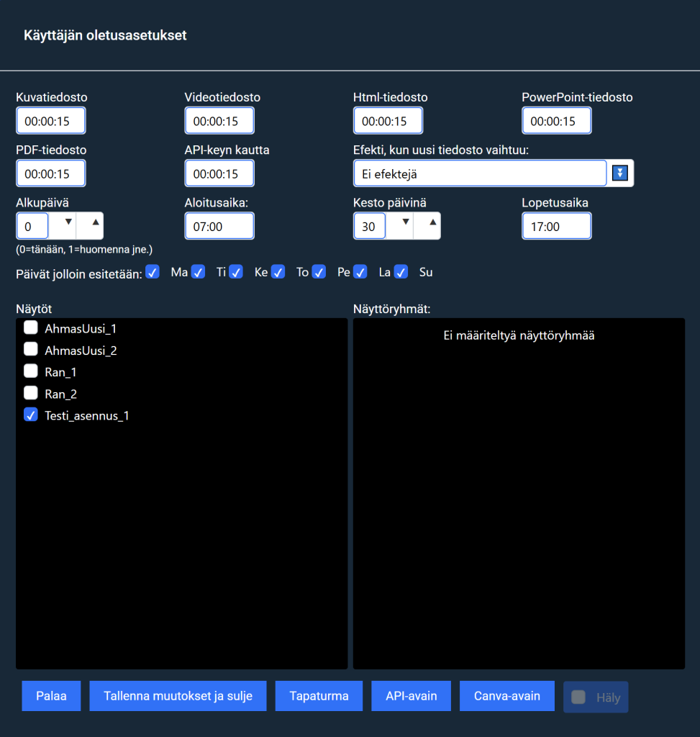This screenshot has width=700, height=737.
Task: Click the Lopetusaika time field
Action: tap(556, 226)
